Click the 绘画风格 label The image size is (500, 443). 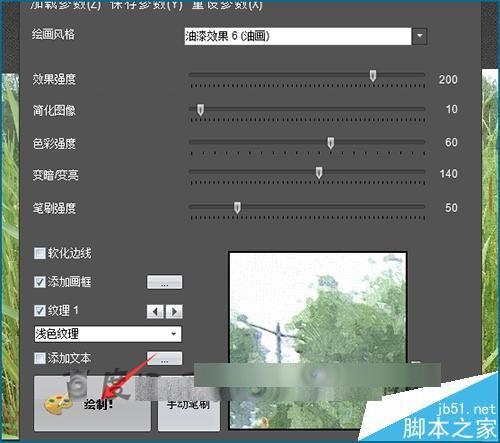(54, 34)
